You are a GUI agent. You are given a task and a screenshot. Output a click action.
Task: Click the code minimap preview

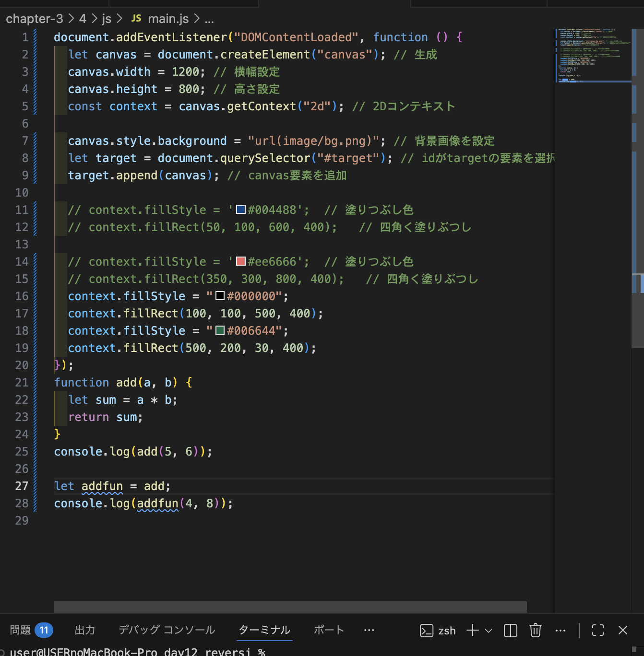coord(593,55)
